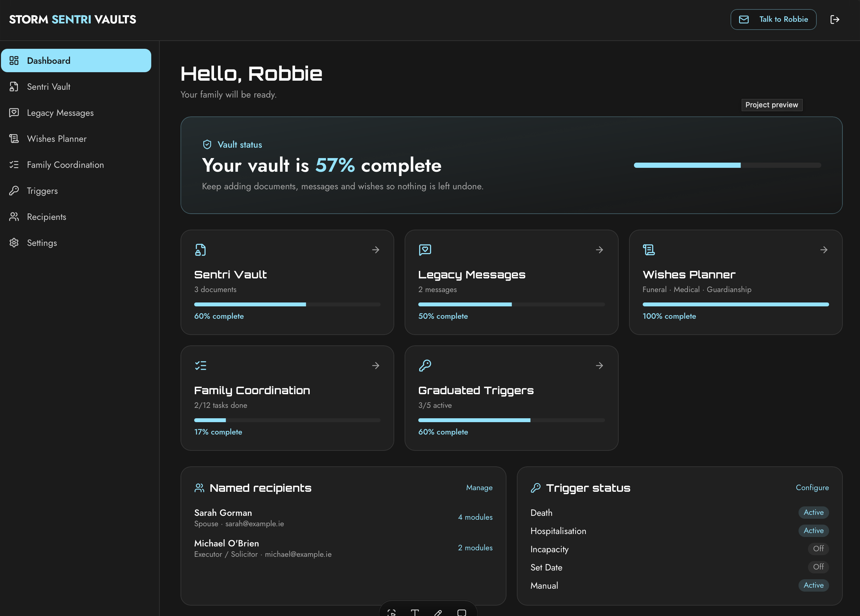Open Family Coordination card via its arrow
The width and height of the screenshot is (860, 616).
point(375,366)
